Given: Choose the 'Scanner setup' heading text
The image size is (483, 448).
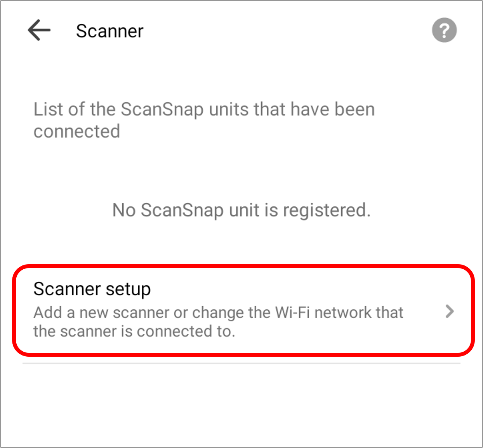Looking at the screenshot, I should click(x=92, y=289).
